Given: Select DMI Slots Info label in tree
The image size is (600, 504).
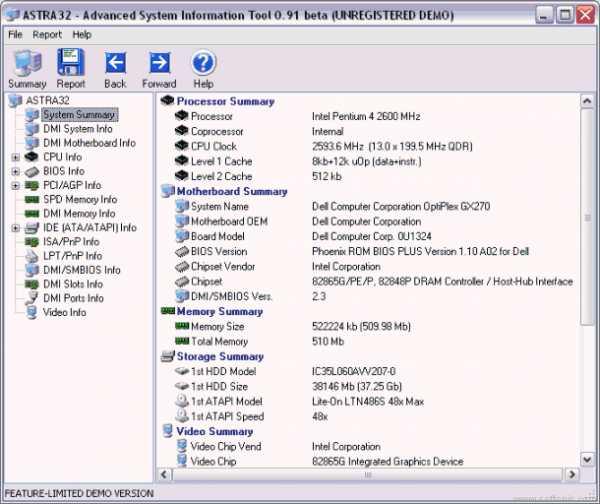Looking at the screenshot, I should [73, 284].
